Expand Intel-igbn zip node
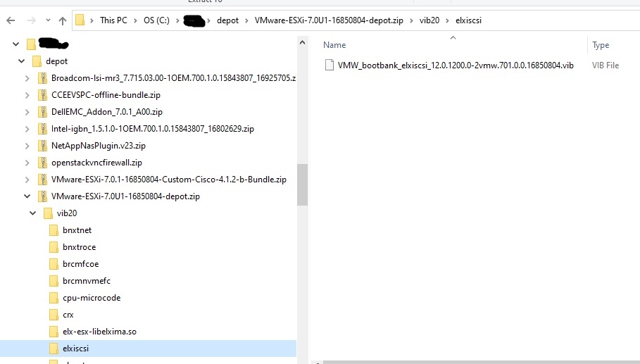Image resolution: width=640 pixels, height=364 pixels. pos(27,129)
